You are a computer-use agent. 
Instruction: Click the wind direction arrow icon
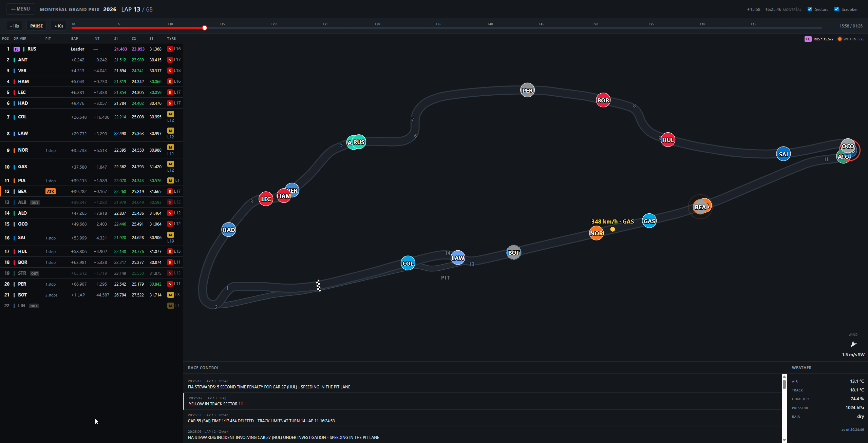coord(853,344)
